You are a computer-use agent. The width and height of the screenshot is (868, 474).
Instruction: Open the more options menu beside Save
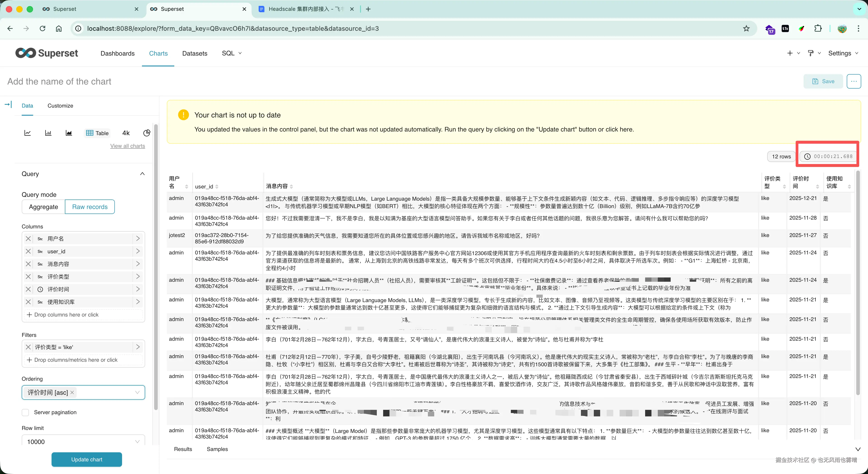pyautogui.click(x=854, y=81)
